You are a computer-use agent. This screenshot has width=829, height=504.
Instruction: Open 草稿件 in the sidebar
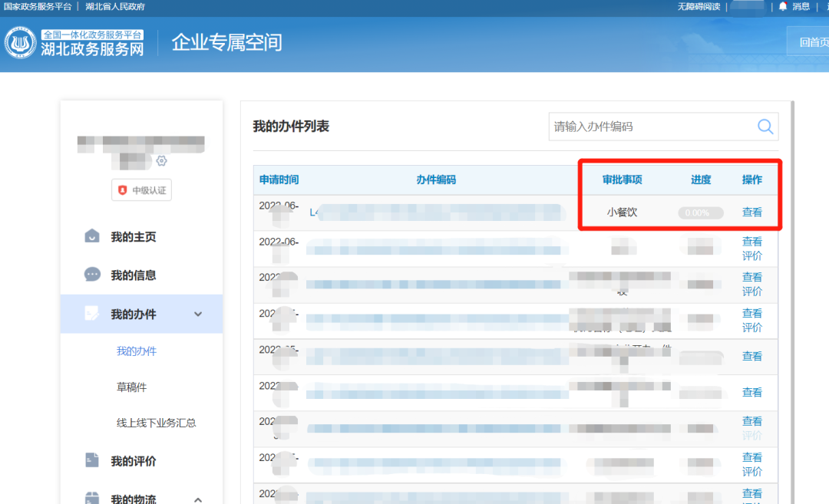coord(131,387)
